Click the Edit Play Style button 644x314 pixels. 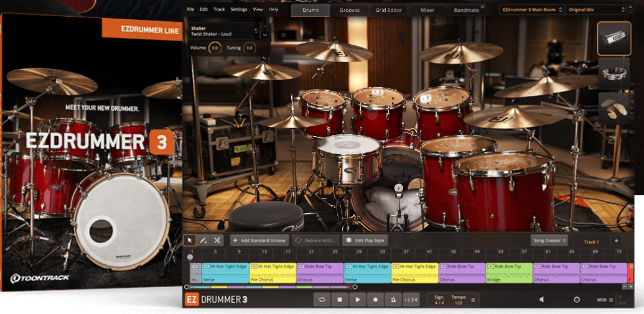(365, 241)
